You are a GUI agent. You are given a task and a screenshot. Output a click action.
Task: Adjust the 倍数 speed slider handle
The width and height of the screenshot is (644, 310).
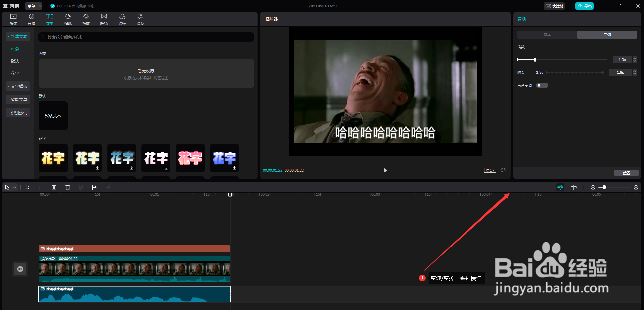[535, 60]
